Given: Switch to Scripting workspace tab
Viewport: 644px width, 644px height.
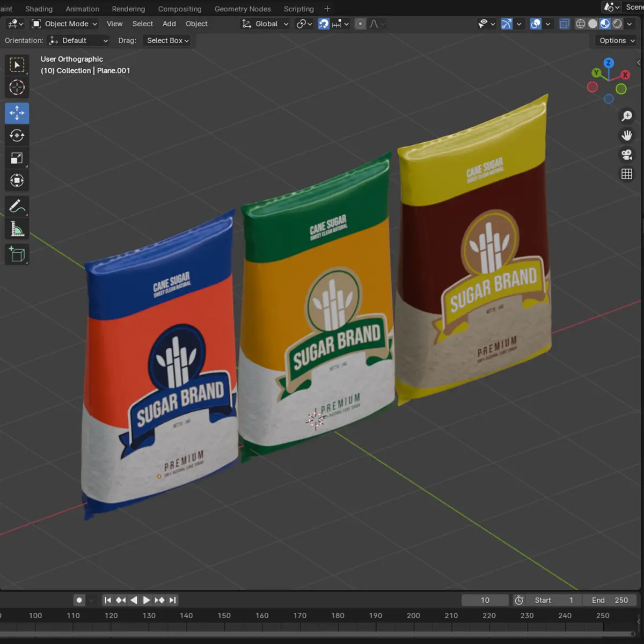Looking at the screenshot, I should (x=299, y=9).
